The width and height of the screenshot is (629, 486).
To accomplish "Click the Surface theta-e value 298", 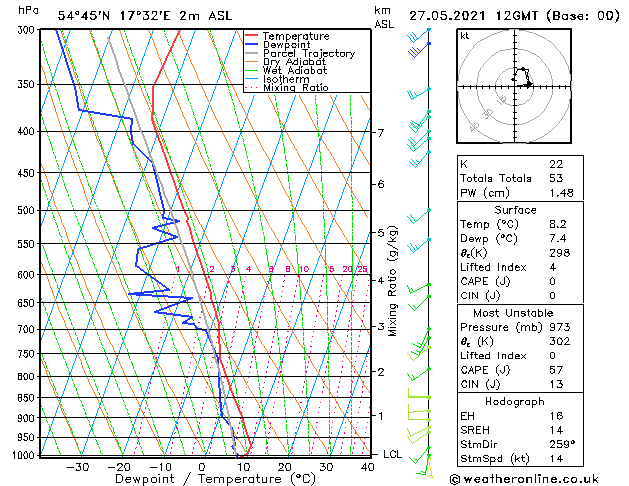I will coord(560,253).
